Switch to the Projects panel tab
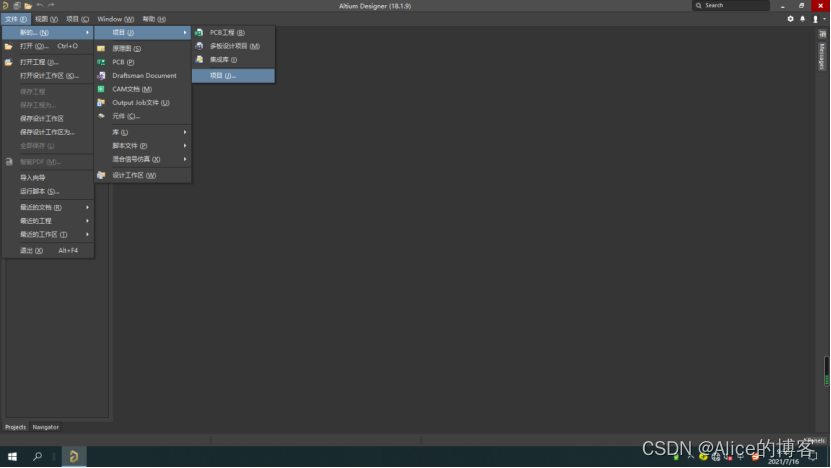831x468 pixels. [x=15, y=427]
